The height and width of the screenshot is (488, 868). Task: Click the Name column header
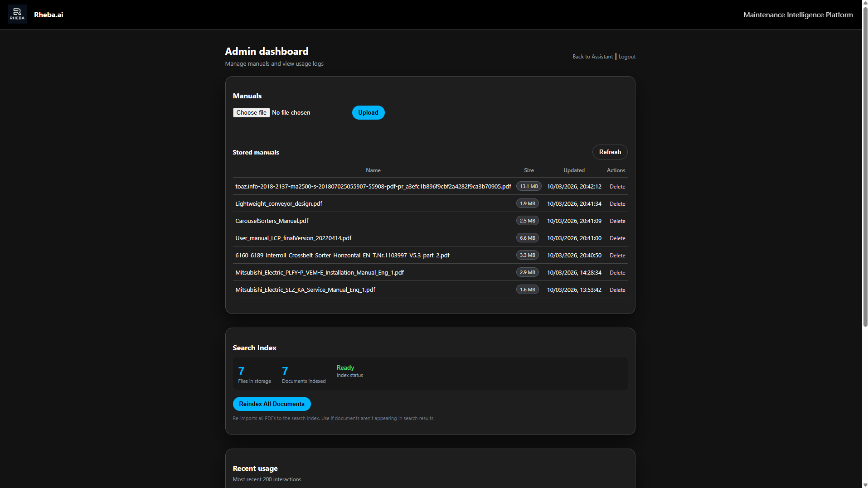pyautogui.click(x=373, y=170)
